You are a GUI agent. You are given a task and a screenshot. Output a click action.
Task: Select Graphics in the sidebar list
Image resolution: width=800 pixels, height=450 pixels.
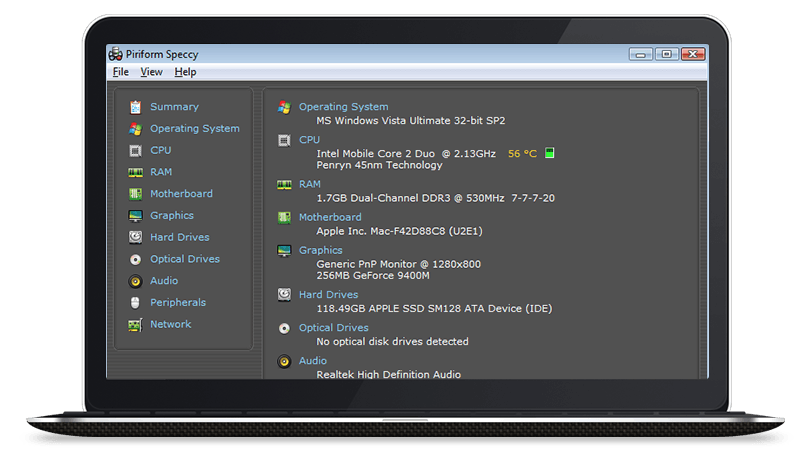click(x=171, y=216)
